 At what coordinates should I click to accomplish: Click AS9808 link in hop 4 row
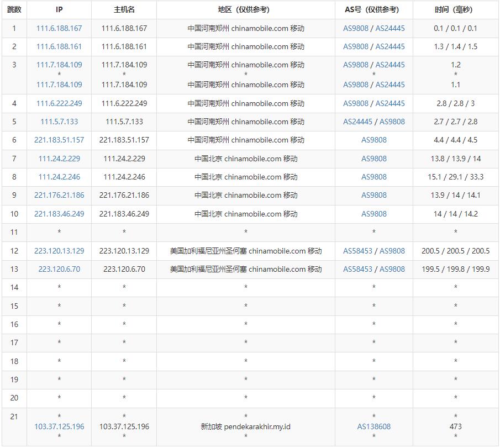[x=356, y=103]
